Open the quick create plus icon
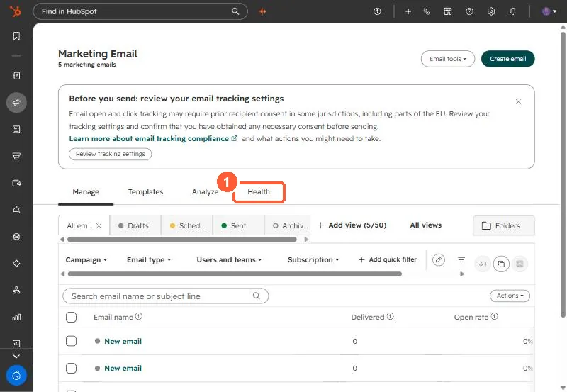The height and width of the screenshot is (392, 567). [x=408, y=11]
